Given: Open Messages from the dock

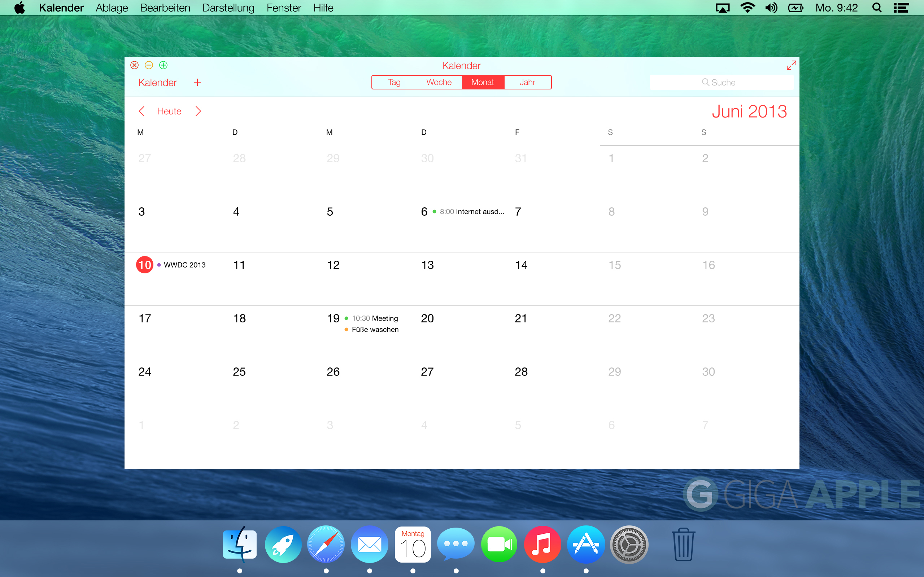Looking at the screenshot, I should click(456, 545).
